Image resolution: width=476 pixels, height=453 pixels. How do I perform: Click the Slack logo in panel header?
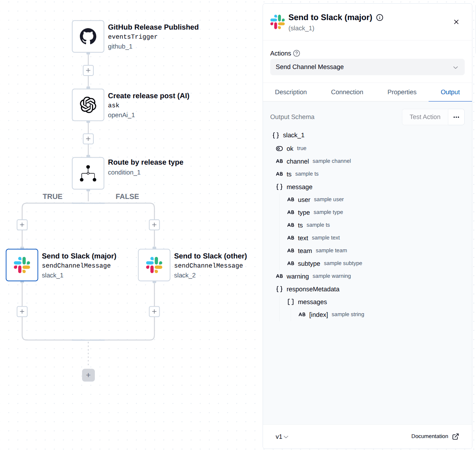click(278, 22)
